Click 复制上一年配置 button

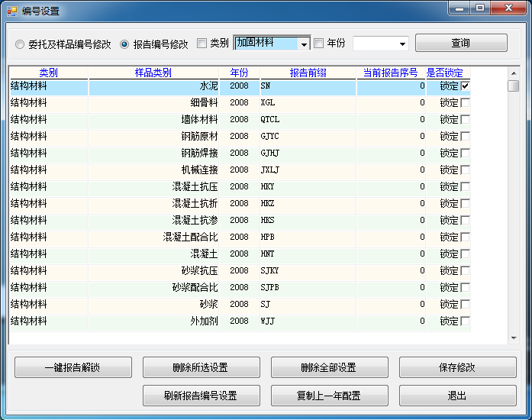[329, 396]
